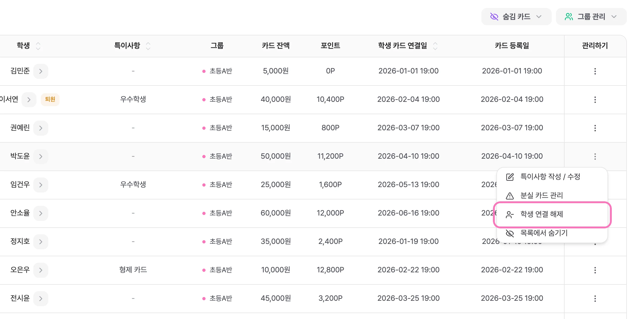Expand 임건우 student details chevron

coord(41,185)
